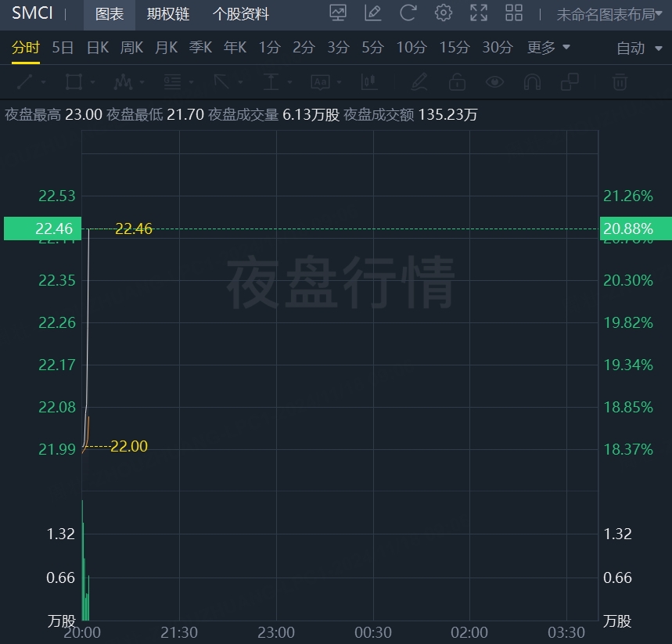Select the line drawing tool
The height and width of the screenshot is (644, 672).
[25, 82]
